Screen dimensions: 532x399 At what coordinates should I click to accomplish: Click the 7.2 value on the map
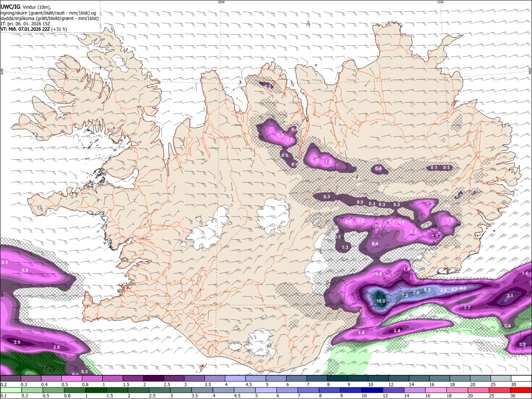405,296
